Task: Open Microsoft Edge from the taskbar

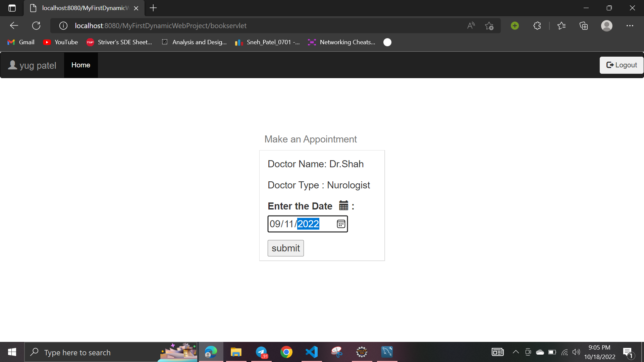Action: pos(211,352)
